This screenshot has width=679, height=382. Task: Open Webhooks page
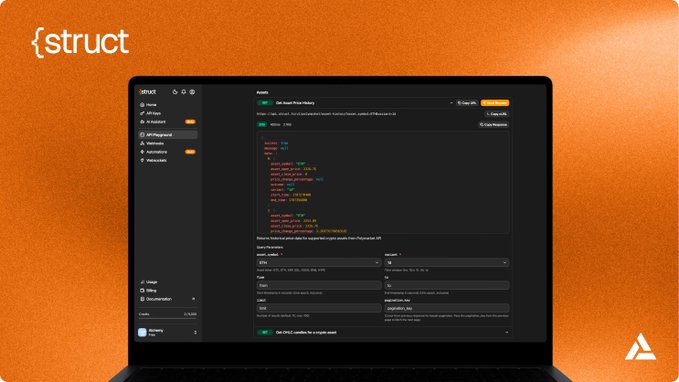click(155, 143)
